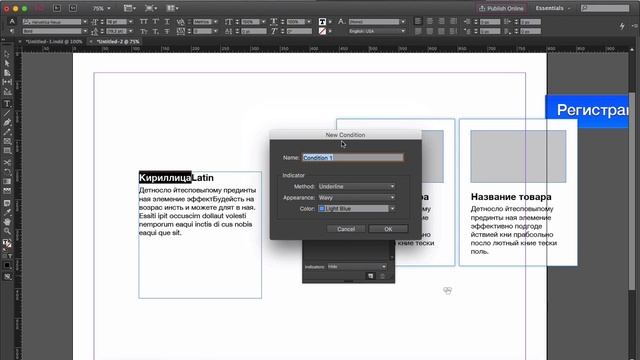This screenshot has width=640, height=360.
Task: Toggle Strikethrough formatting
Action: [x=167, y=31]
